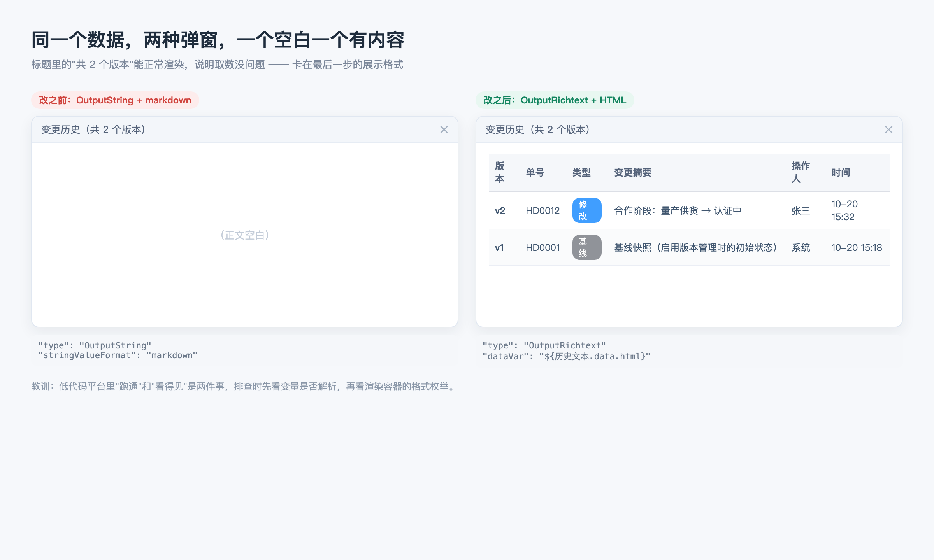Click the subtitle about 共 2 个版本 rendering
Screen dimensions: 934x560
pos(217,65)
